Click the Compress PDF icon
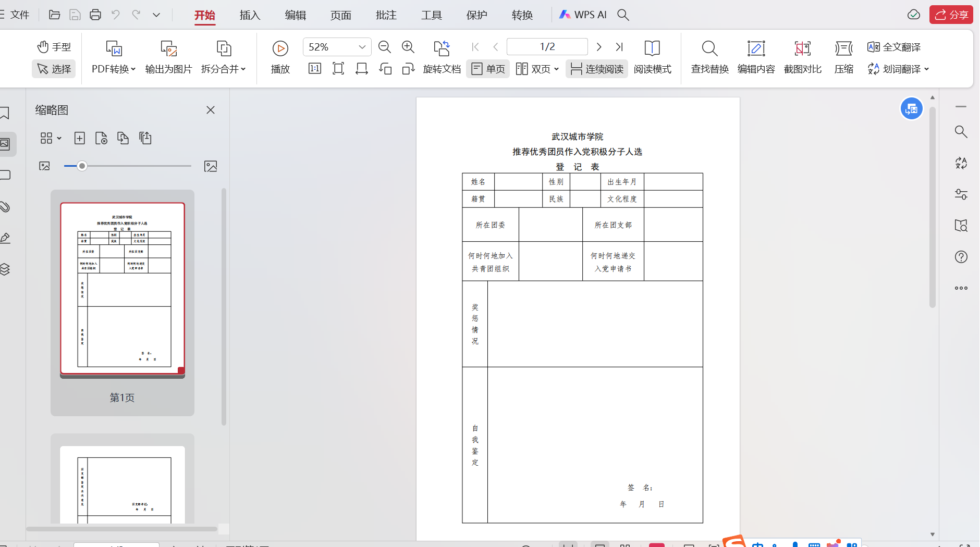 [843, 49]
